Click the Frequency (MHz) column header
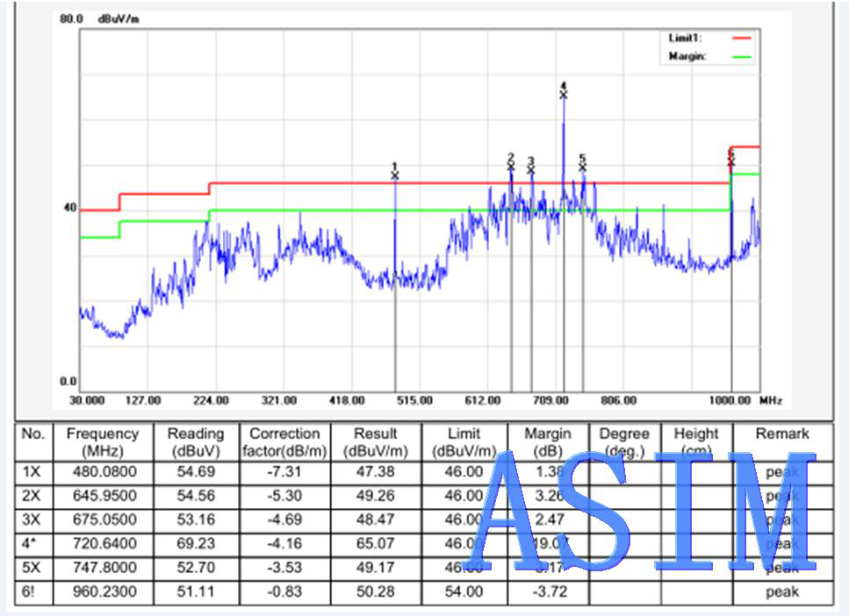849x616 pixels. tap(103, 441)
